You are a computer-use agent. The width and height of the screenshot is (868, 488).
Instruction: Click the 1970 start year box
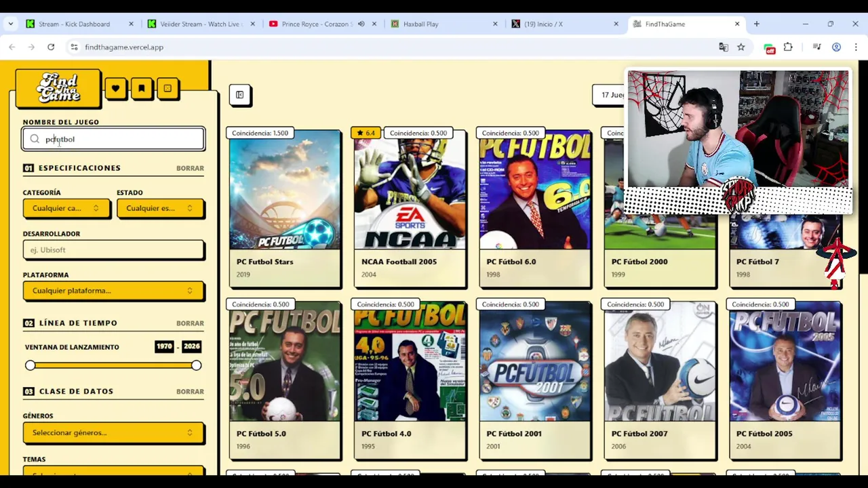point(164,346)
